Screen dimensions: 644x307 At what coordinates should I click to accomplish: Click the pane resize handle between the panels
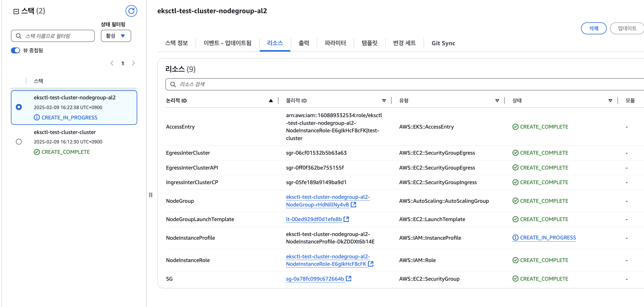(151, 195)
